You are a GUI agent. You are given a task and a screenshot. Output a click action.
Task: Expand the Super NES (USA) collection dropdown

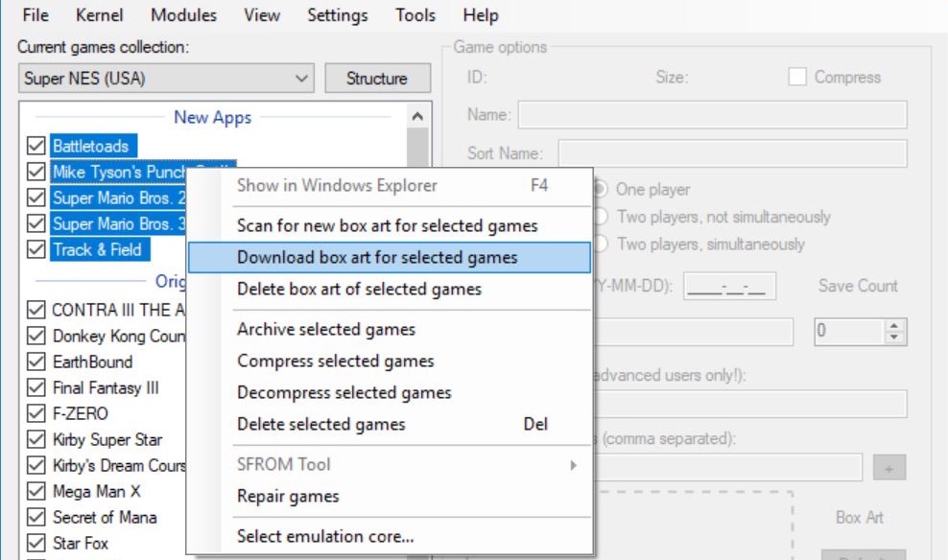(166, 79)
